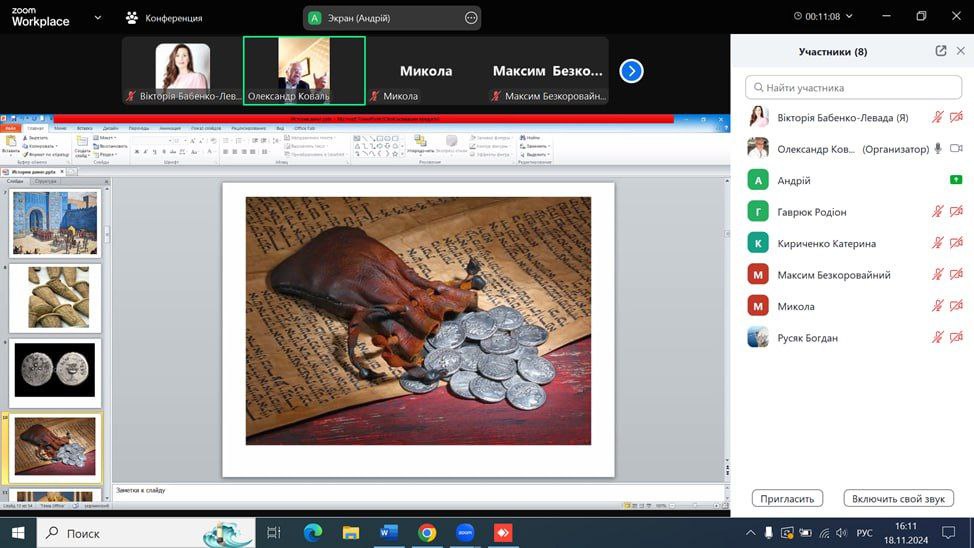
Task: Click the camera icon next to Олександр Коваль
Action: tap(955, 148)
